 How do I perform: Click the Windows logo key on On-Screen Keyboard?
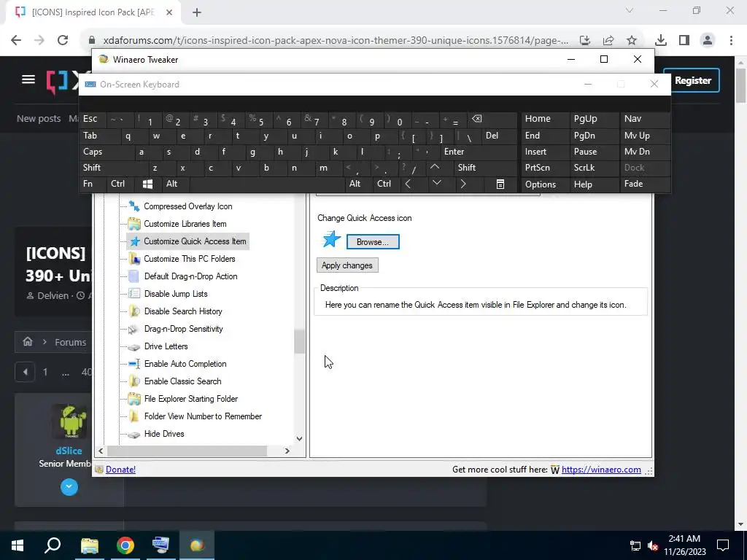[147, 184]
